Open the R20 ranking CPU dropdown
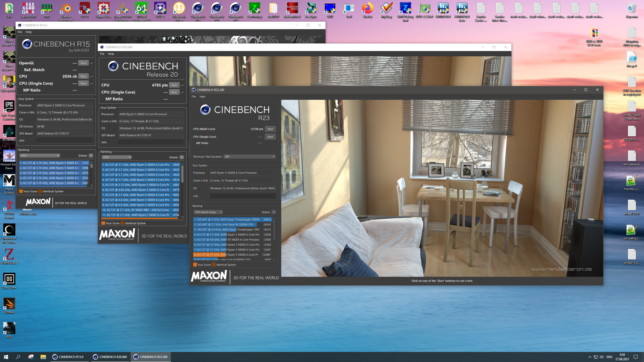644x362 pixels. pos(116,157)
